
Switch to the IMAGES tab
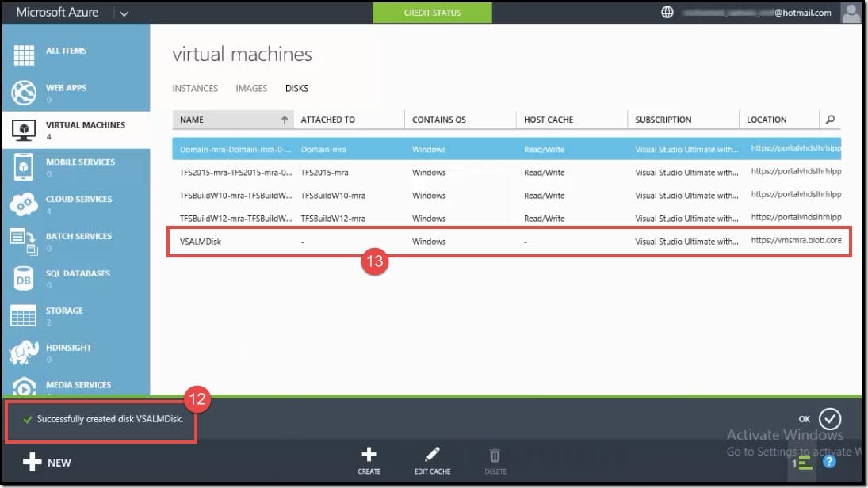tap(251, 88)
